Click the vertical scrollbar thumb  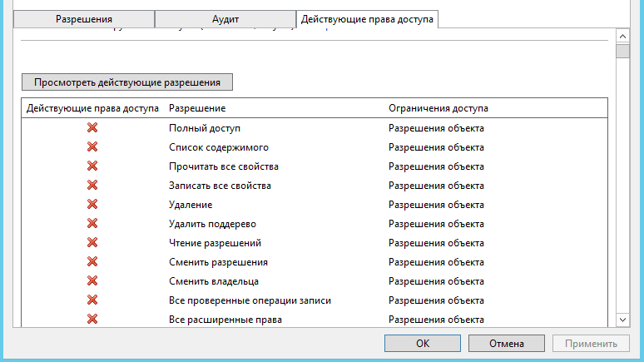pos(622,52)
